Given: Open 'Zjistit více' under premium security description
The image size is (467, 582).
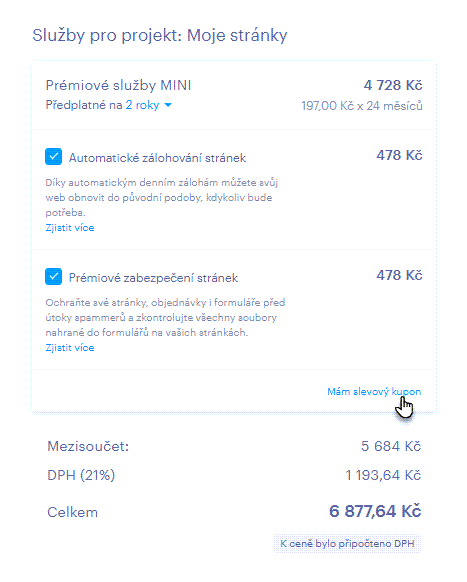Looking at the screenshot, I should 70,348.
